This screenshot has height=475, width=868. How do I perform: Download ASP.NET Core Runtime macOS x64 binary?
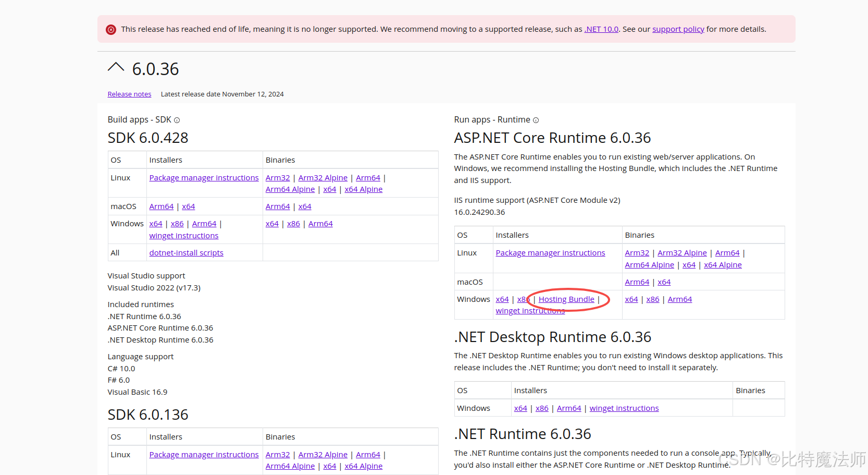664,282
